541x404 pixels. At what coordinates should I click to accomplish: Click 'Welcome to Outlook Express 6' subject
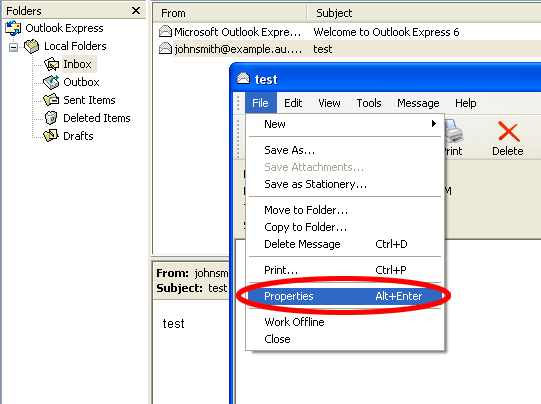(x=386, y=32)
